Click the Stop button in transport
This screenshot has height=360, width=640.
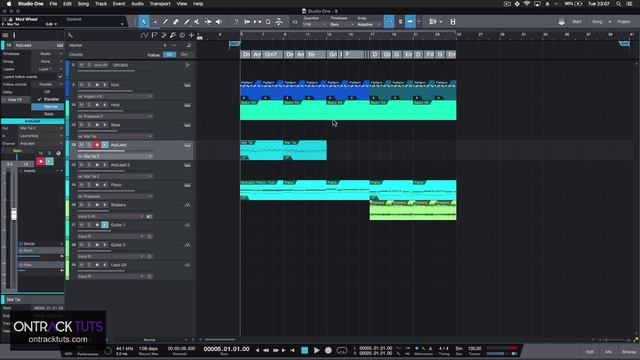pos(304,350)
